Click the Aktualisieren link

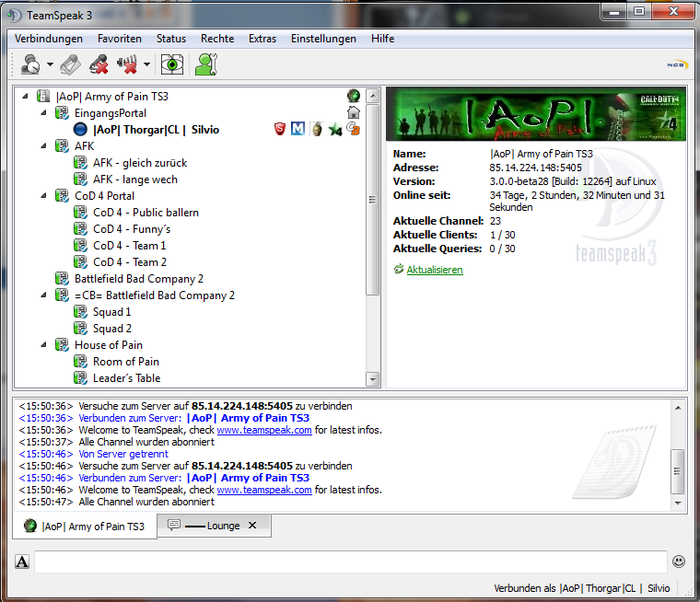point(435,270)
